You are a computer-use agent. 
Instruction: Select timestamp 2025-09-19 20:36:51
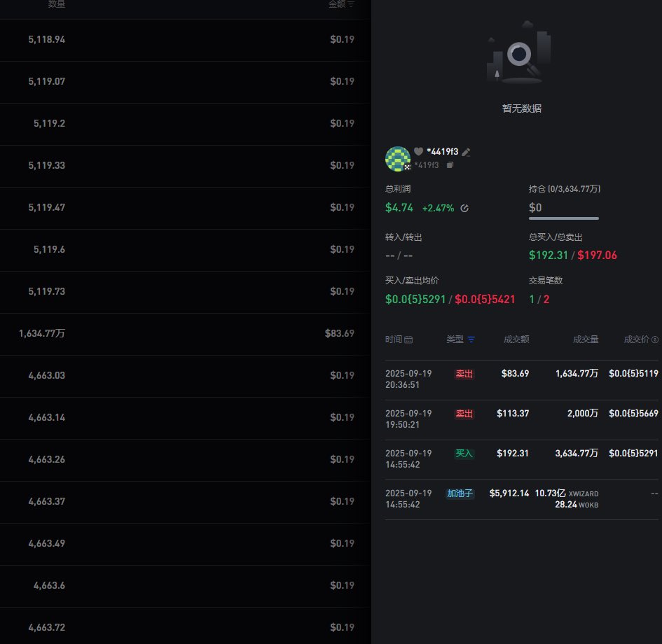[x=408, y=379]
